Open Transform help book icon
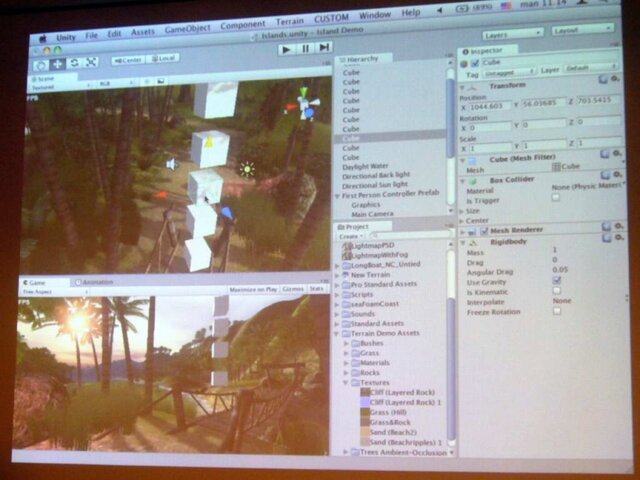Viewport: 640px width, 480px height. (x=603, y=80)
